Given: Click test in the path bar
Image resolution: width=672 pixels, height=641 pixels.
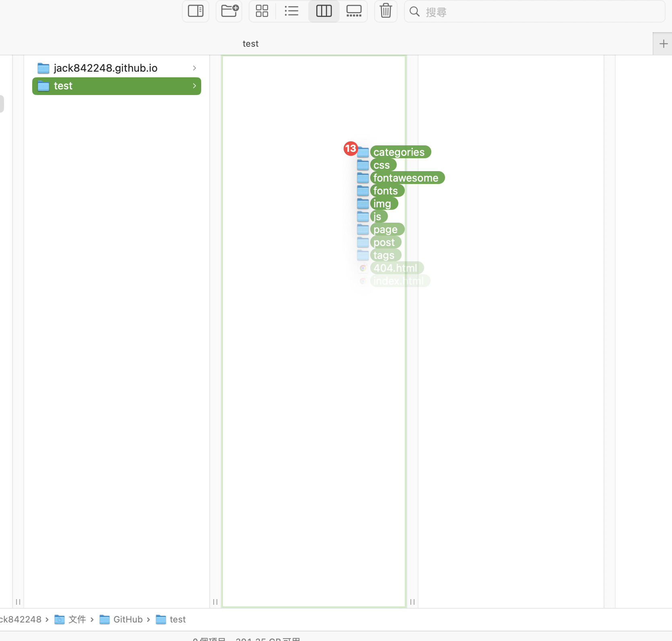Looking at the screenshot, I should click(x=171, y=619).
